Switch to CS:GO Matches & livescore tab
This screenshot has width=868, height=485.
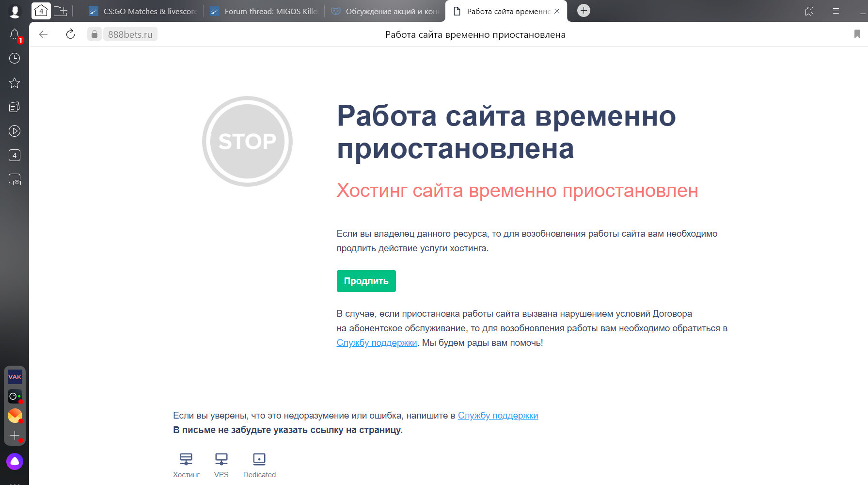click(143, 11)
